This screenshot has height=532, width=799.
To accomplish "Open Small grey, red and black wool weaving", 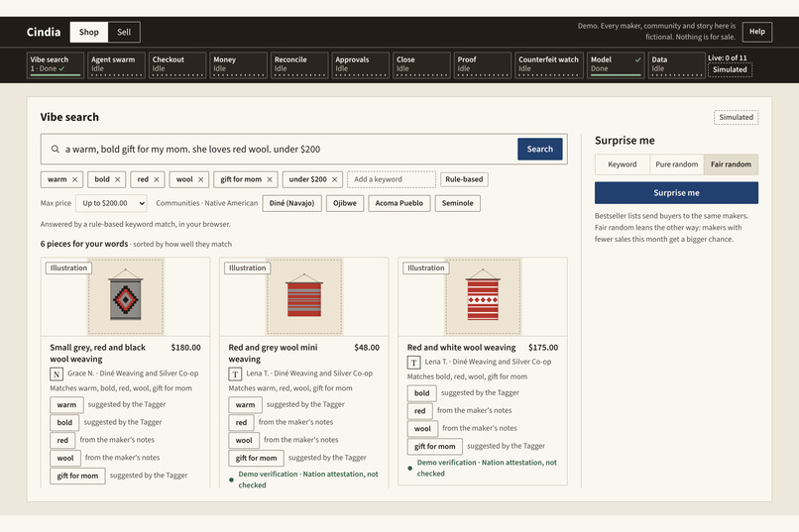I will tap(98, 354).
